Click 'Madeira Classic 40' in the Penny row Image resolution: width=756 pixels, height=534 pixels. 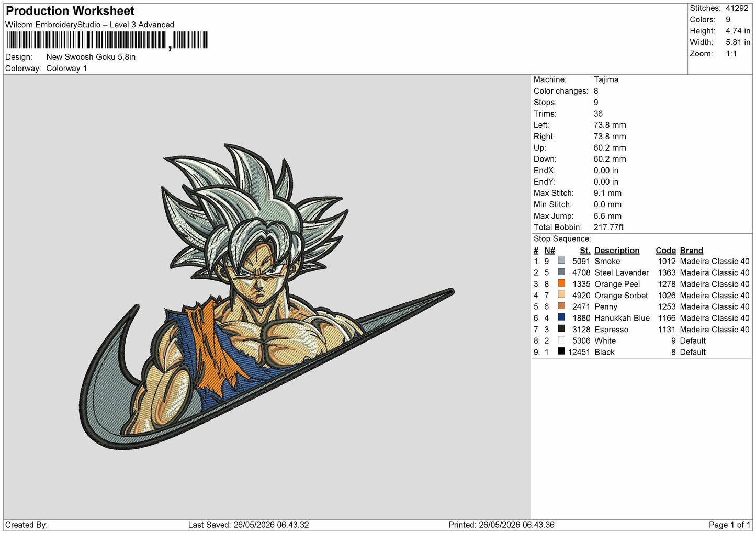click(715, 307)
